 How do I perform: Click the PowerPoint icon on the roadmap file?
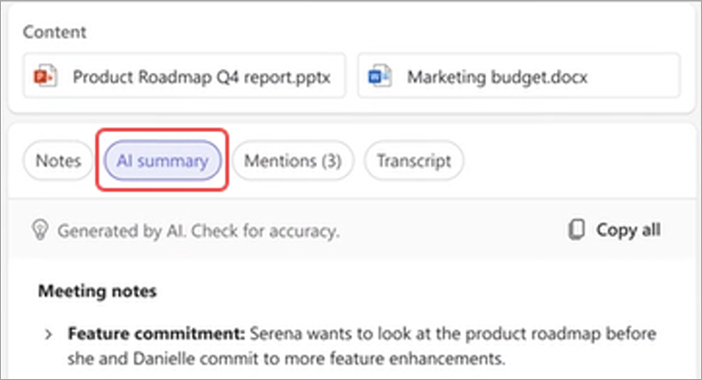click(x=45, y=76)
